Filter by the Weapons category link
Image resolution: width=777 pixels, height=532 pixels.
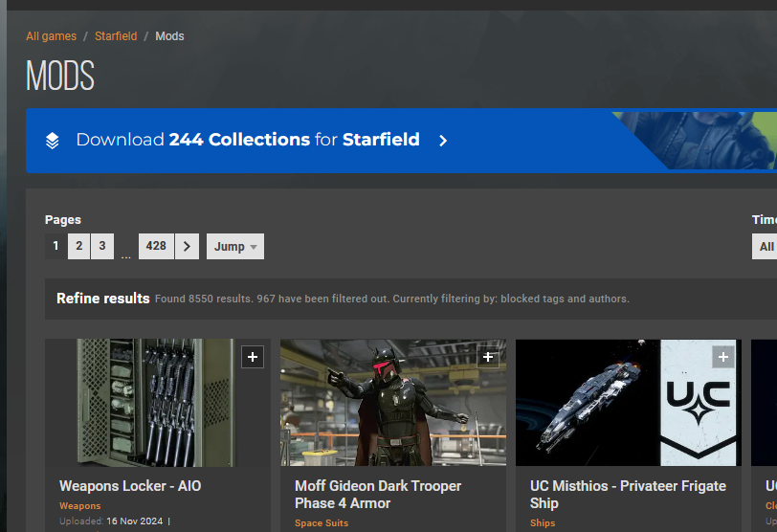[x=79, y=506]
